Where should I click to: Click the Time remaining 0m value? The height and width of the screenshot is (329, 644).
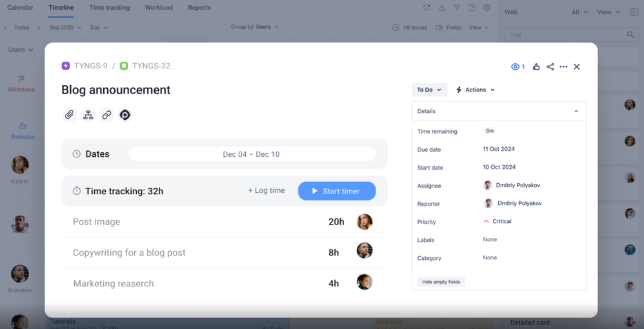pos(490,130)
